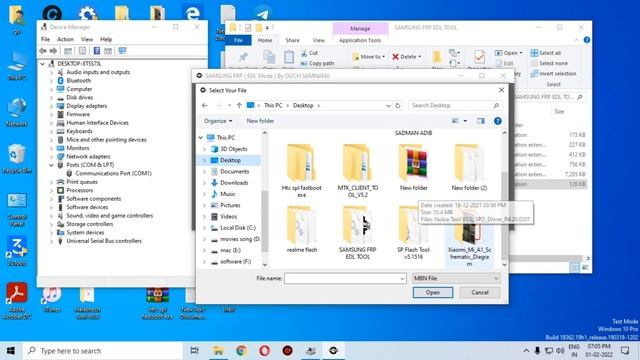
Task: Collapse the Ports (COM & LPT) node
Action: [51, 165]
